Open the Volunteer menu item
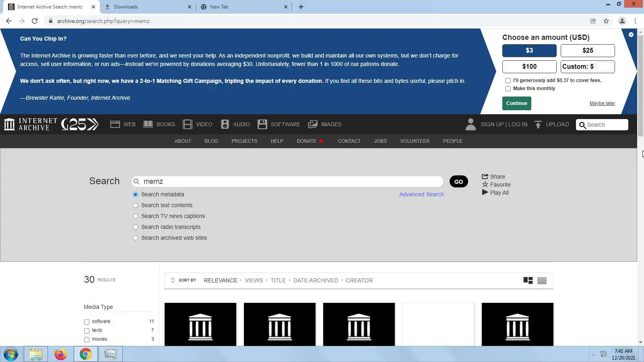The height and width of the screenshot is (362, 644). click(415, 141)
